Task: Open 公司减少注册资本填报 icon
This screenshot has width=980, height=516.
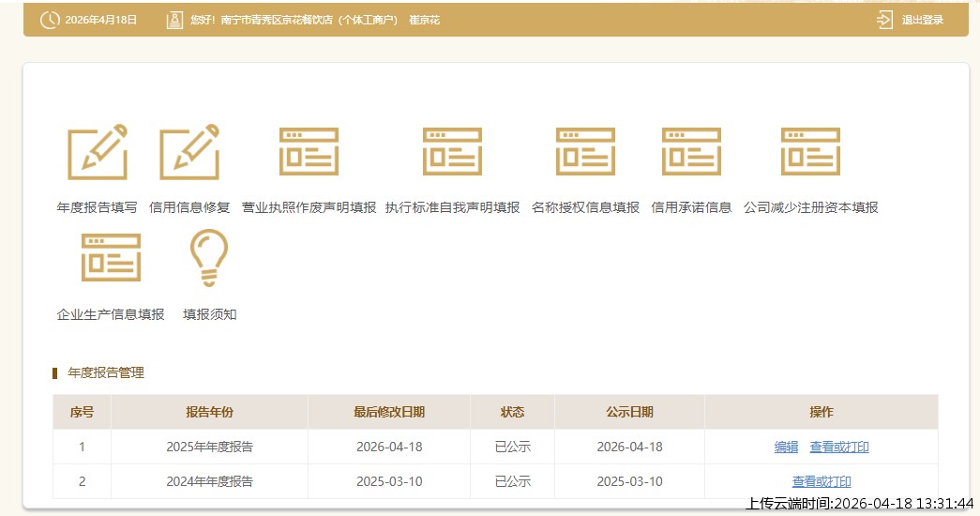Action: (x=810, y=152)
